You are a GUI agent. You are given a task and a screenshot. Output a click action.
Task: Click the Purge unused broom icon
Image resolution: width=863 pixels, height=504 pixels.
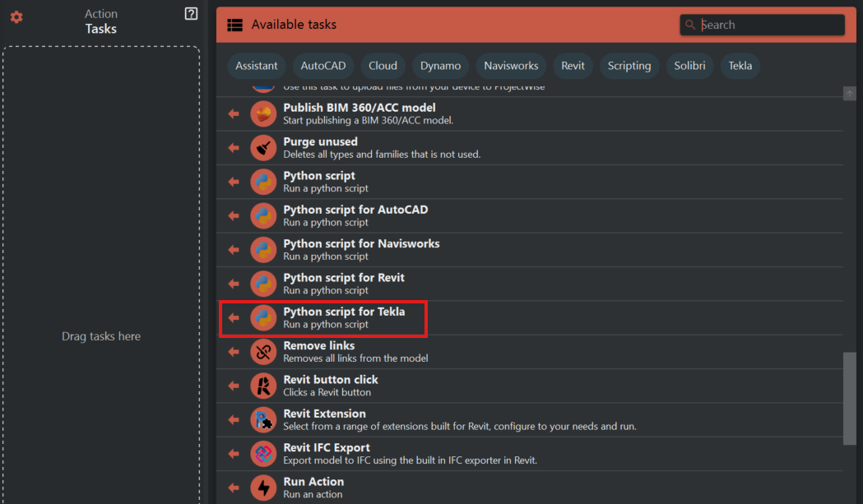tap(263, 148)
